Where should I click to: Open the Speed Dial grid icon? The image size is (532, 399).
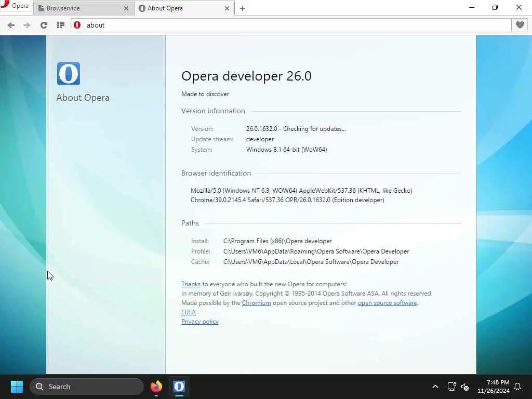tap(60, 25)
